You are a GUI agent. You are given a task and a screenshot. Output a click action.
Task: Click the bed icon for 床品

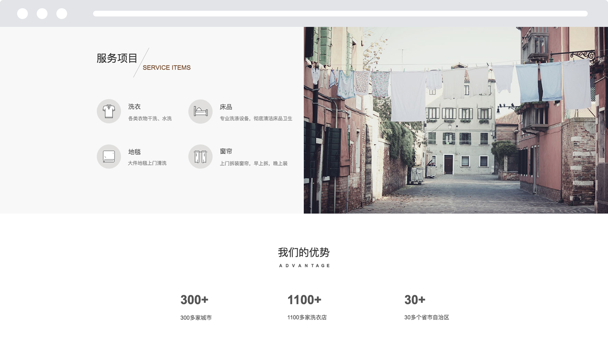[200, 111]
